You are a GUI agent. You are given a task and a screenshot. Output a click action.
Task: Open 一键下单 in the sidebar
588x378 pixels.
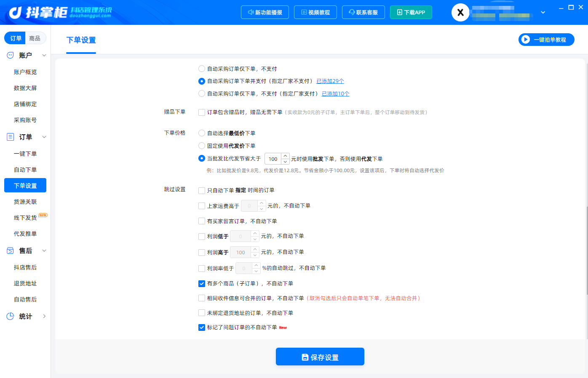[25, 154]
